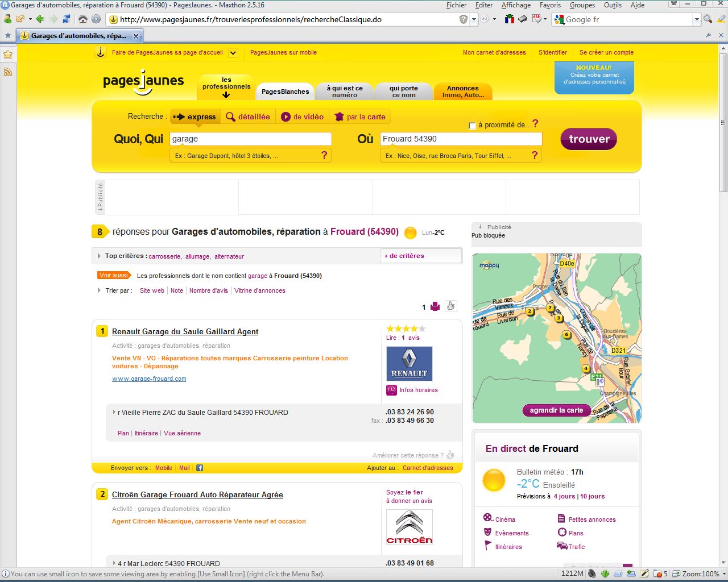Click the print icon above results
Viewport: 728px width, 582px height.
pyautogui.click(x=435, y=306)
